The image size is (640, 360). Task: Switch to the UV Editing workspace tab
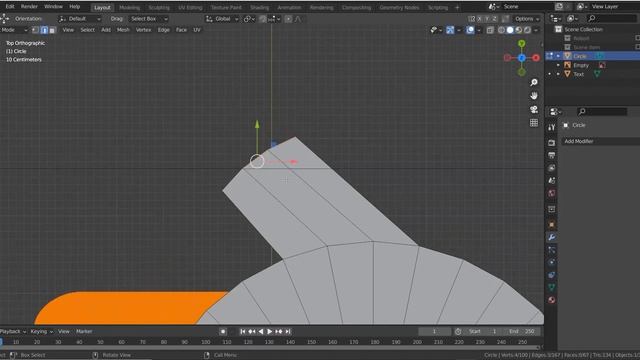pyautogui.click(x=190, y=7)
